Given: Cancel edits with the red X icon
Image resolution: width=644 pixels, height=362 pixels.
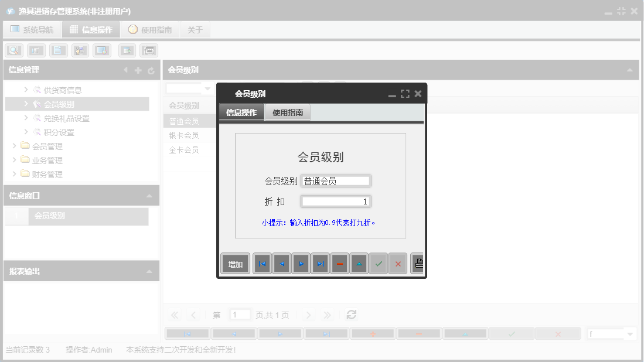Looking at the screenshot, I should (398, 264).
